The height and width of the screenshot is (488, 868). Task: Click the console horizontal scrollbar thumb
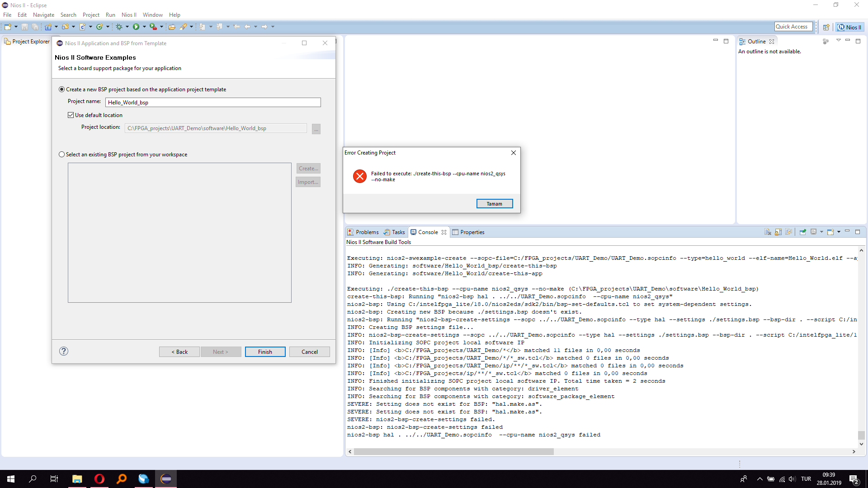point(454,451)
